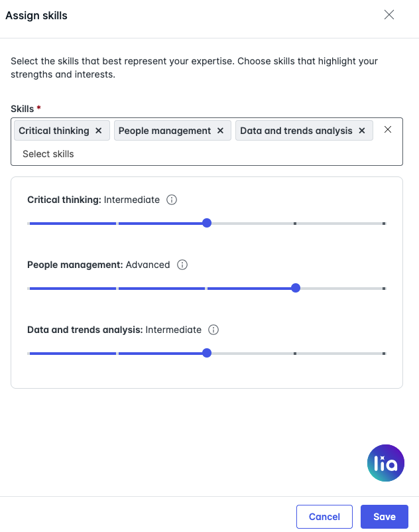Close the Assign skills dialog
This screenshot has width=419, height=532.
[389, 15]
